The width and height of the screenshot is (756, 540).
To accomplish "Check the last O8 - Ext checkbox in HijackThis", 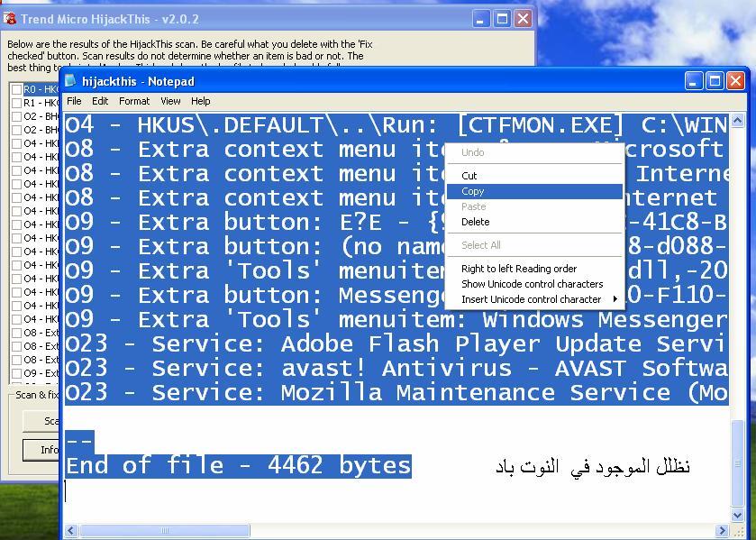I will (16, 360).
